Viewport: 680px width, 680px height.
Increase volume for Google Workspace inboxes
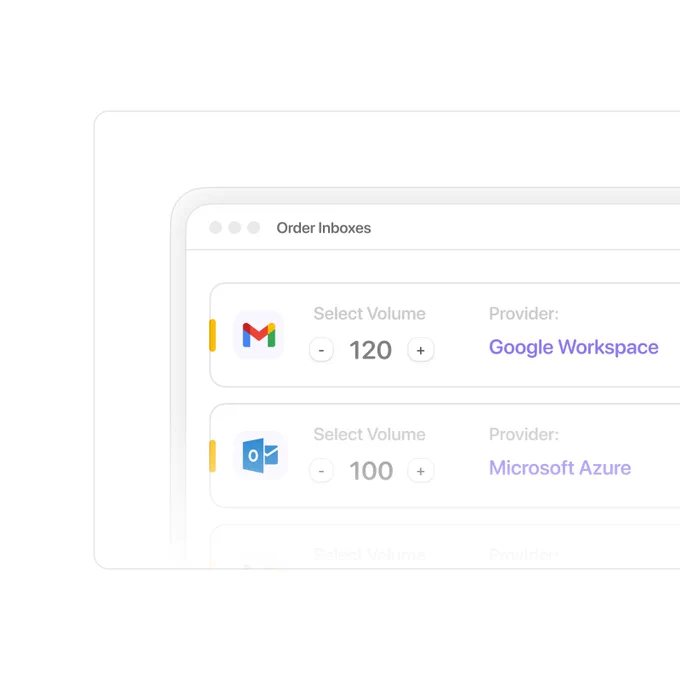coord(421,350)
